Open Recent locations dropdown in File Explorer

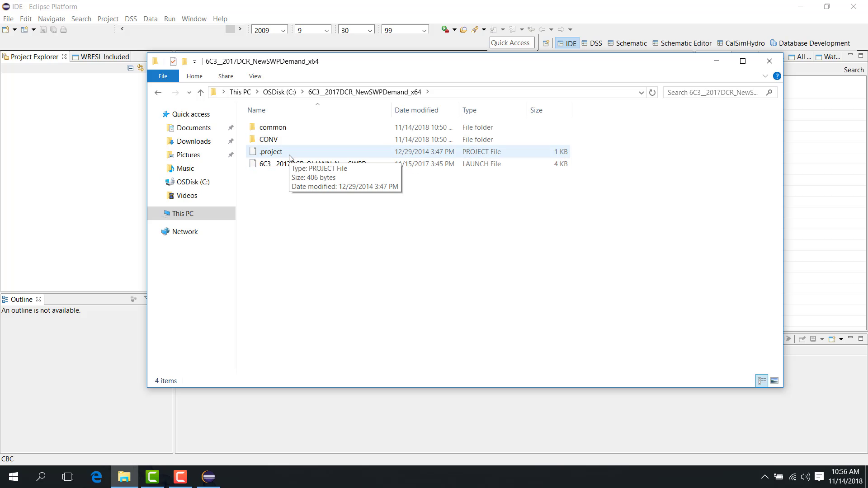[x=189, y=93]
